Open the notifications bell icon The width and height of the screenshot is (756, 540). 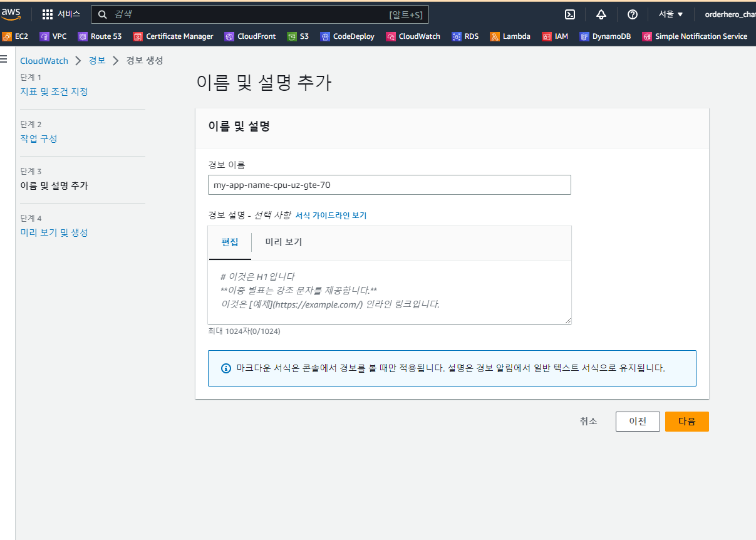601,14
